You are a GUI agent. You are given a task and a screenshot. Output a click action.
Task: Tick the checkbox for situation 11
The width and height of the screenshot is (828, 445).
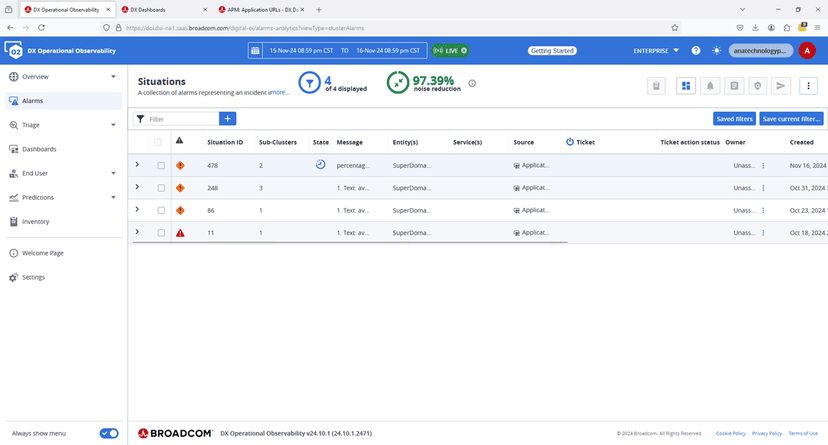(x=160, y=233)
